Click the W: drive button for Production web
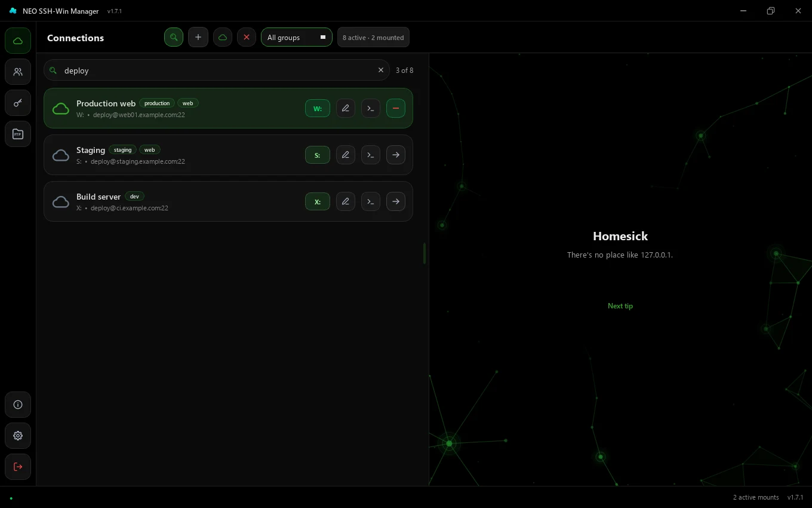 pyautogui.click(x=318, y=108)
